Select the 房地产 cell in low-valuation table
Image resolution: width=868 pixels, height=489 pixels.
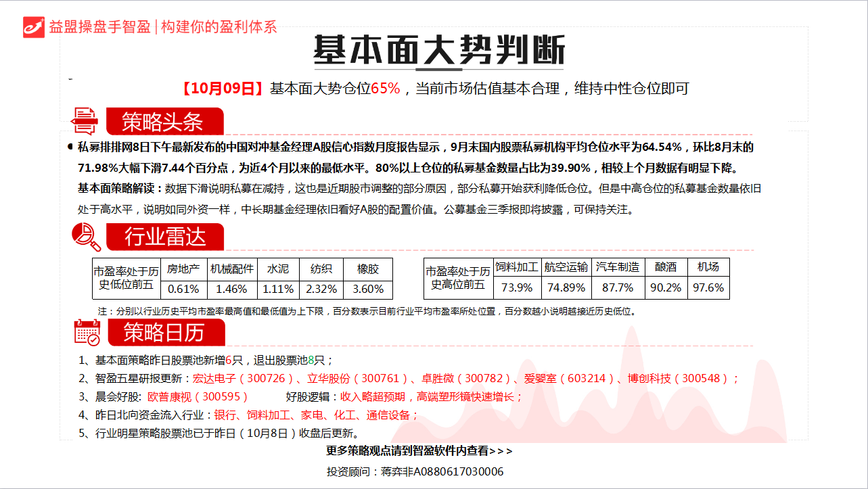(x=183, y=269)
